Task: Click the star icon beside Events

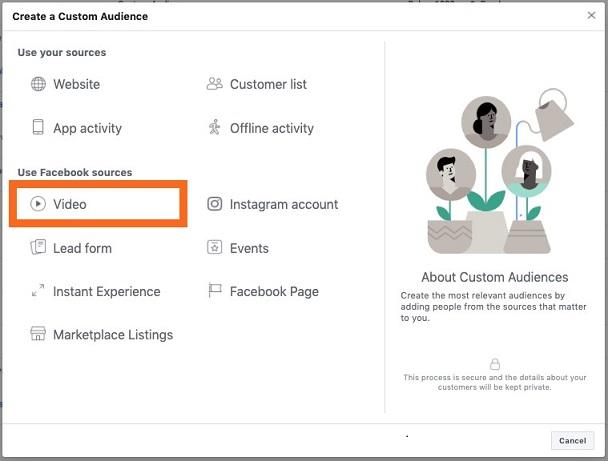Action: click(214, 248)
